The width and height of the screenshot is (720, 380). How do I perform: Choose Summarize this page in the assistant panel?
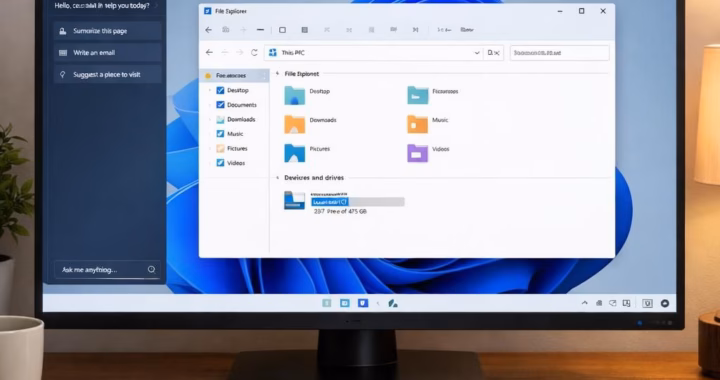point(107,31)
